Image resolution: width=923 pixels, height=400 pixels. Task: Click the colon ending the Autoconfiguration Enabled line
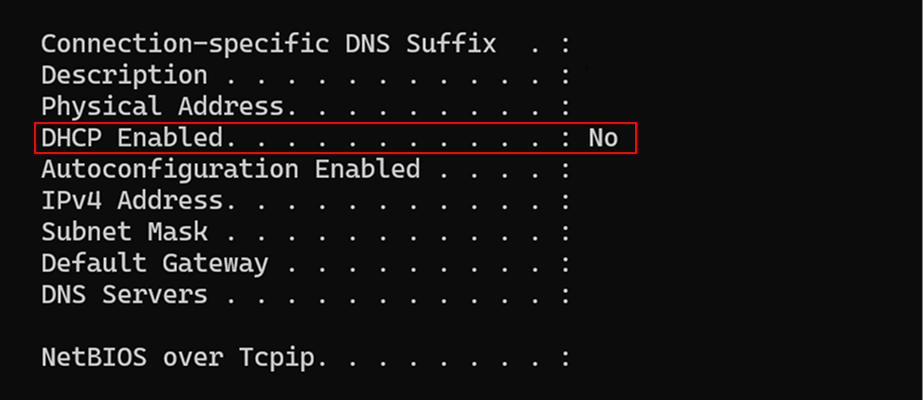566,171
